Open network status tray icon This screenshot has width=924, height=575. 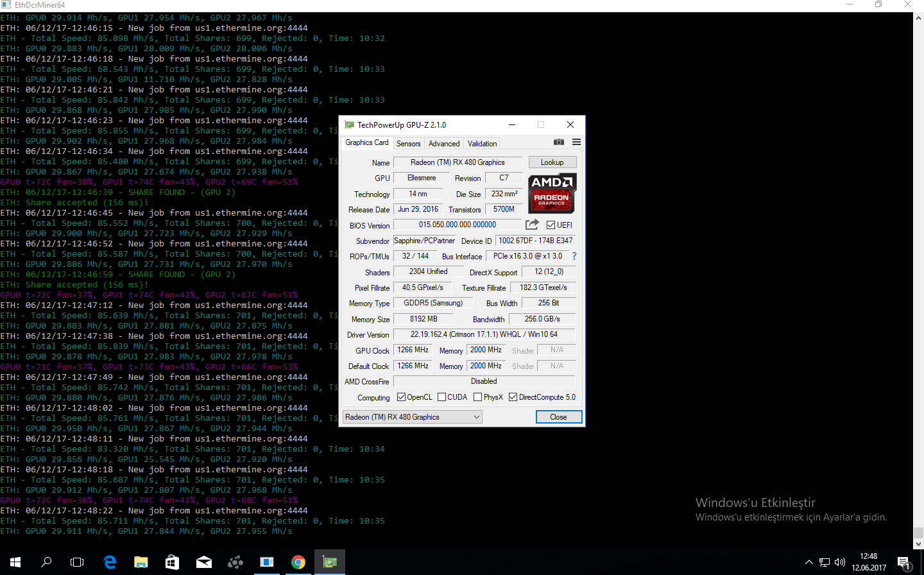[825, 562]
